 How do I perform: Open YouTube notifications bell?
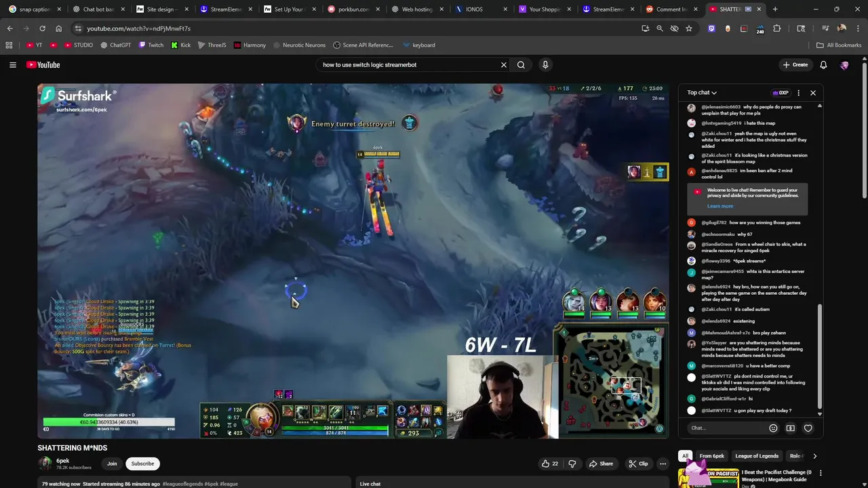coord(823,65)
